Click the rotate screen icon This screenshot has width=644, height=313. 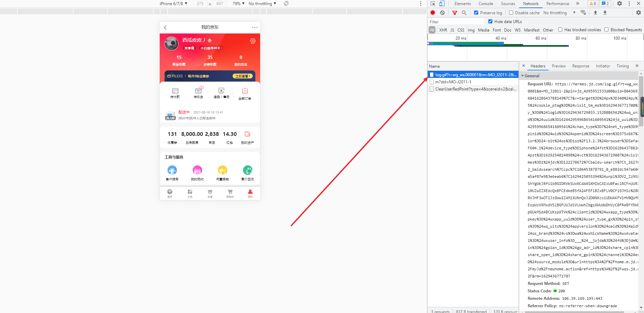[x=286, y=4]
